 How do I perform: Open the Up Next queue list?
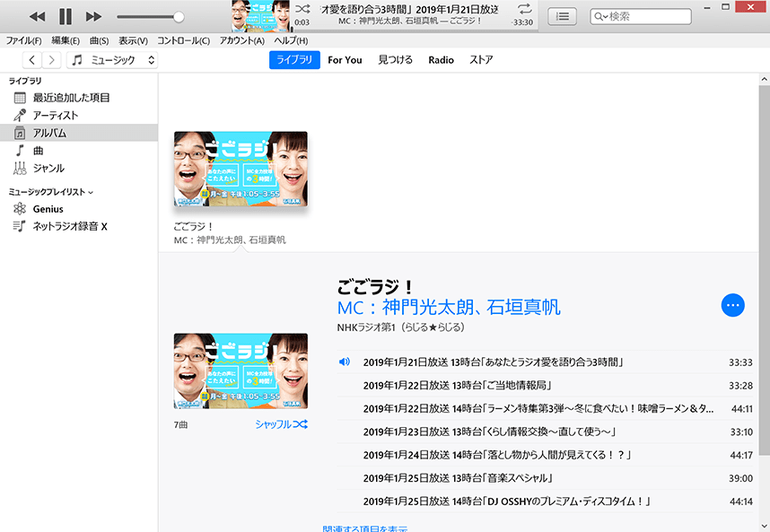click(x=562, y=15)
